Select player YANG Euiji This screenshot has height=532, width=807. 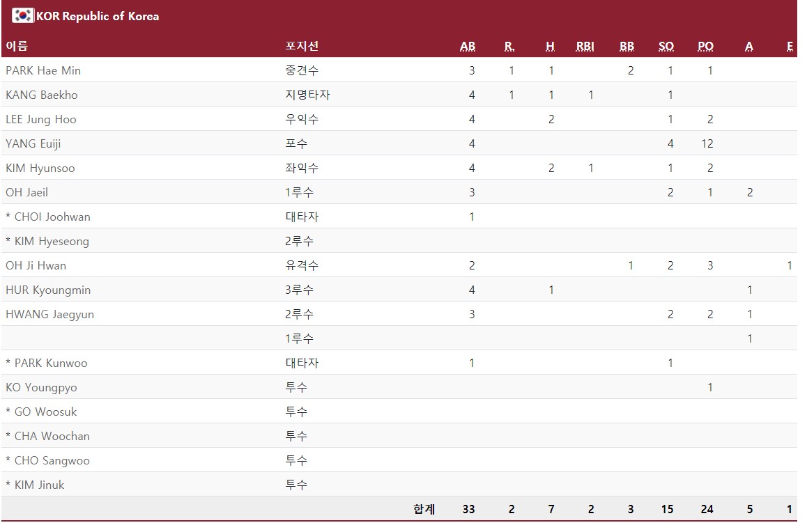click(x=33, y=143)
